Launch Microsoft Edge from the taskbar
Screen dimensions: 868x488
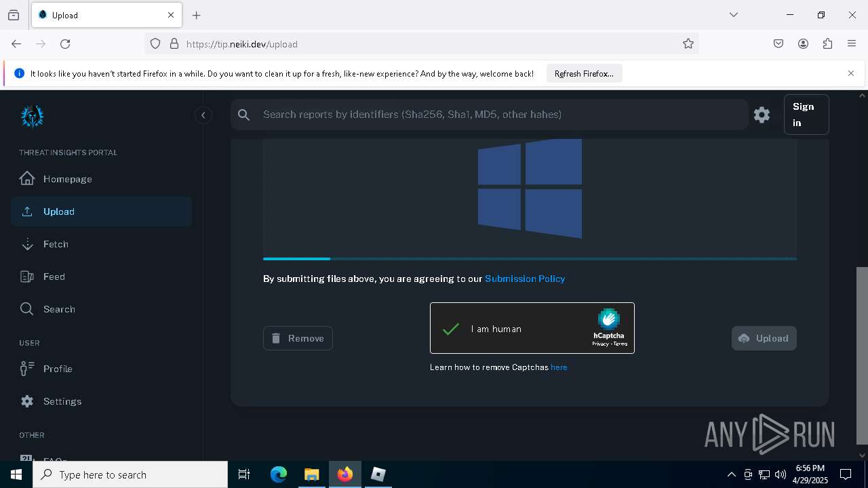point(279,474)
